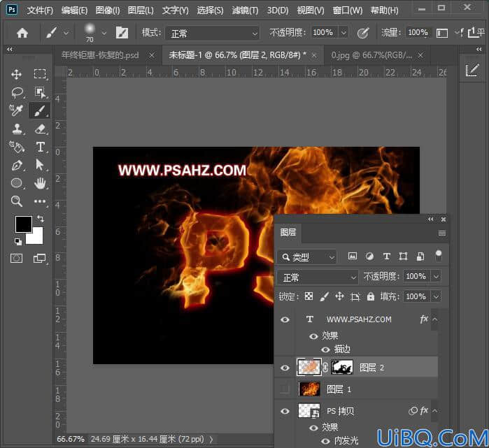
Task: Reset default foreground and background colors
Action: tap(17, 241)
